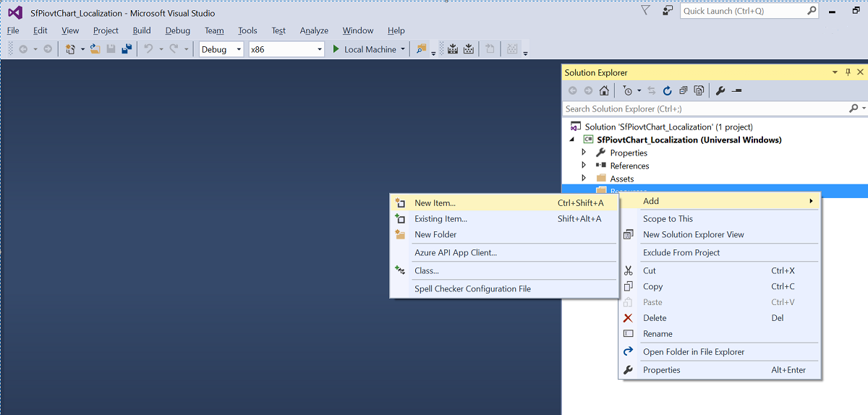Open the Window menu
868x415 pixels.
pyautogui.click(x=358, y=30)
